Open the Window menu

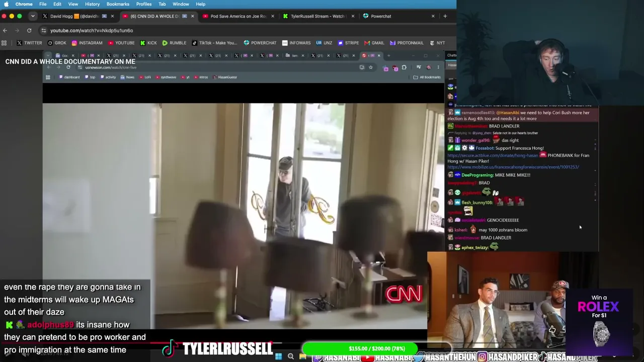(181, 4)
